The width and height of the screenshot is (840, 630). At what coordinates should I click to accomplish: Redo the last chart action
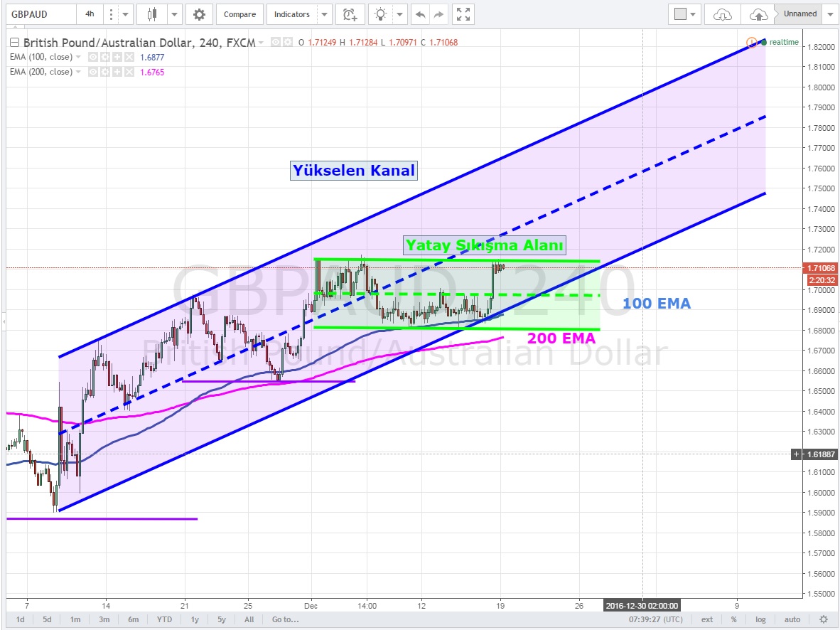438,14
